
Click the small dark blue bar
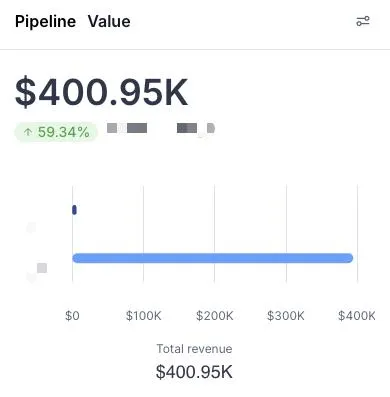tap(74, 210)
